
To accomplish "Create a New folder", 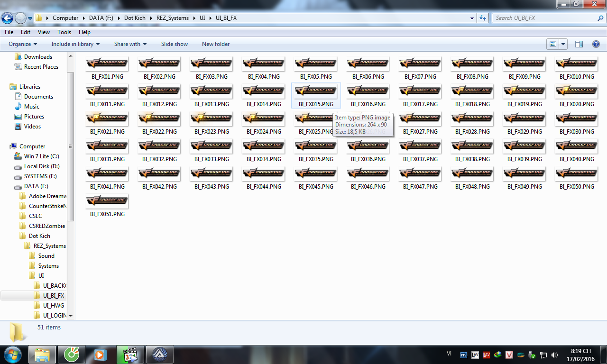I will point(216,44).
